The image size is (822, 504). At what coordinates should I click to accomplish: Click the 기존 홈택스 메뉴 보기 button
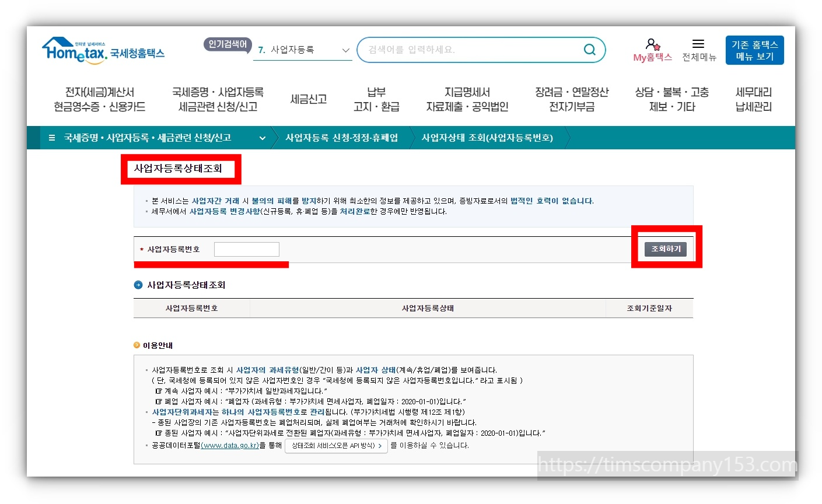coord(754,50)
